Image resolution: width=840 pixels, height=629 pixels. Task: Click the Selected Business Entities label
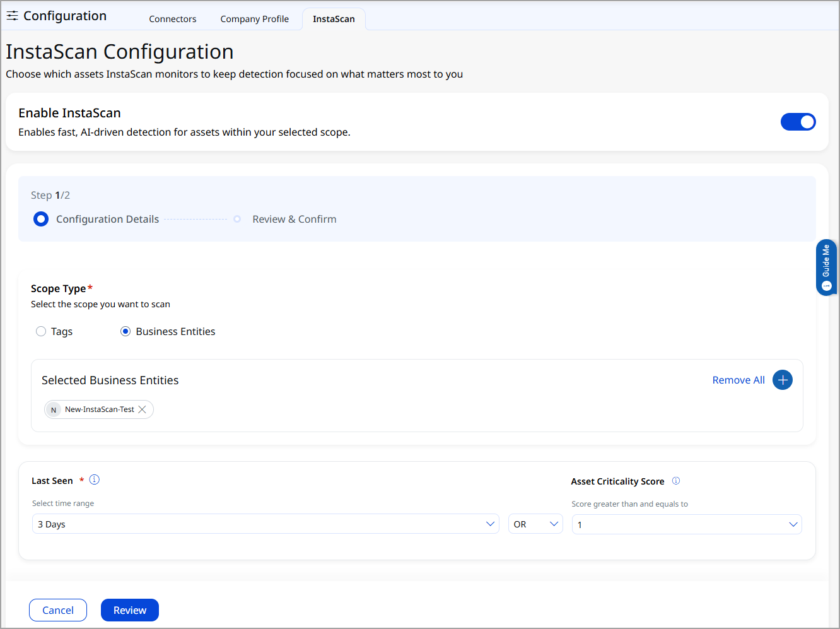(x=110, y=380)
